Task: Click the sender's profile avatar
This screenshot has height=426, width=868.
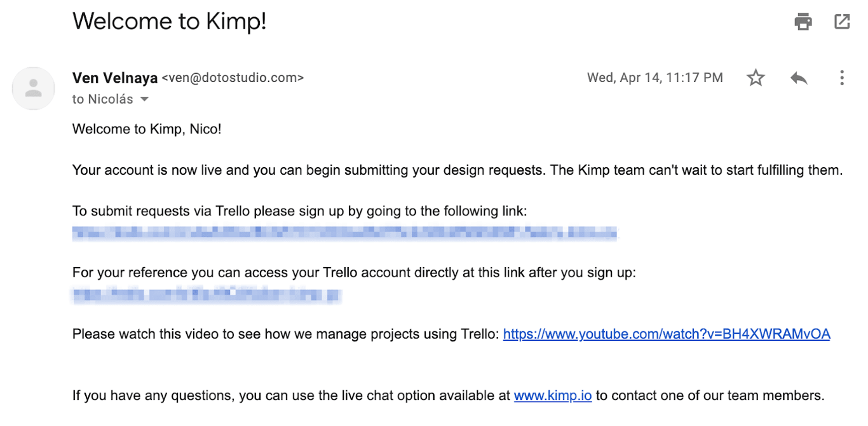Action: point(33,88)
